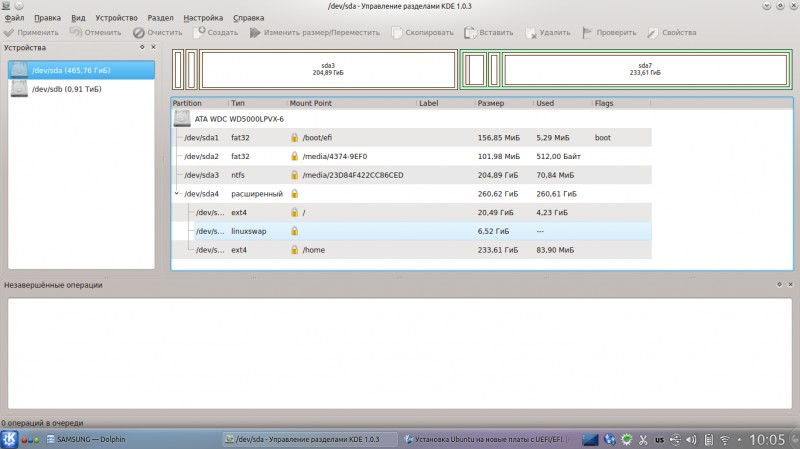Click the volume speaker tray icon
The image size is (800, 449).
691,439
